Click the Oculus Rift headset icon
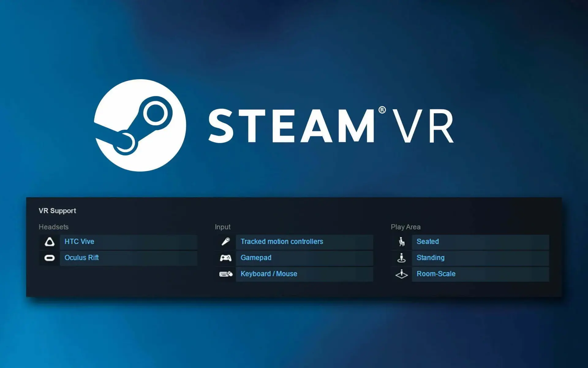This screenshot has width=588, height=368. [x=50, y=258]
